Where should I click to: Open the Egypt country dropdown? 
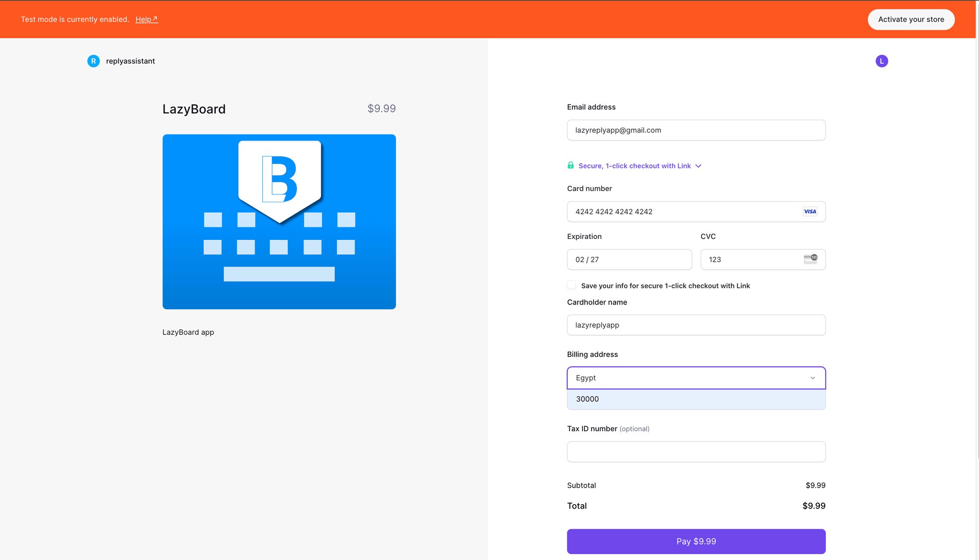point(685,378)
